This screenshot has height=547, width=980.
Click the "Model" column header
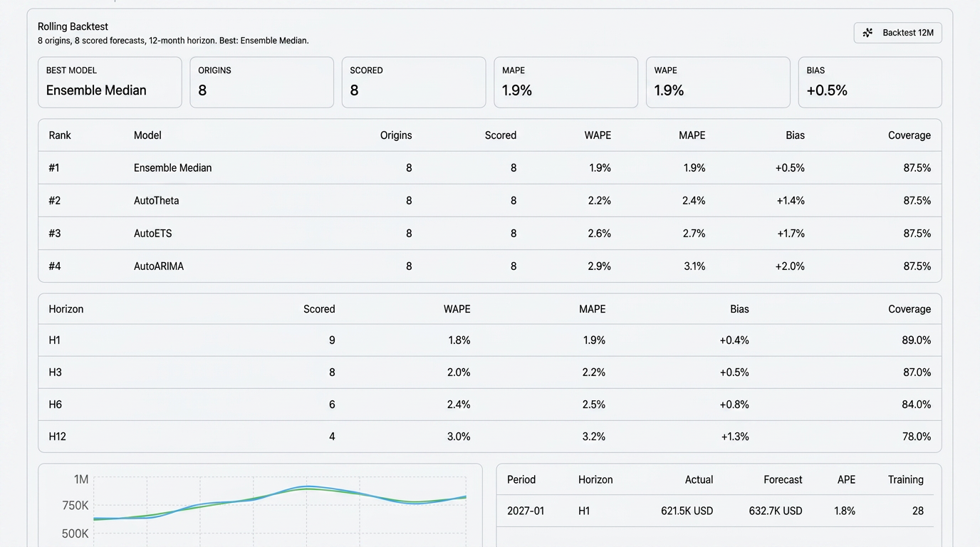click(147, 135)
